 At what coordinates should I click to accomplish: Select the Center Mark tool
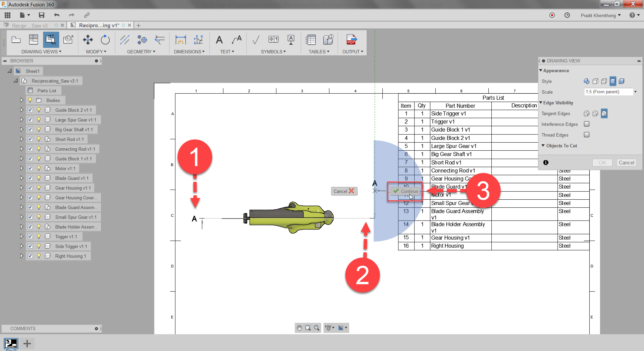[142, 40]
